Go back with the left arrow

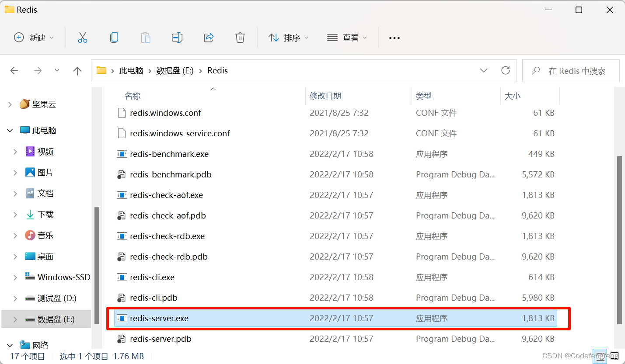point(14,71)
